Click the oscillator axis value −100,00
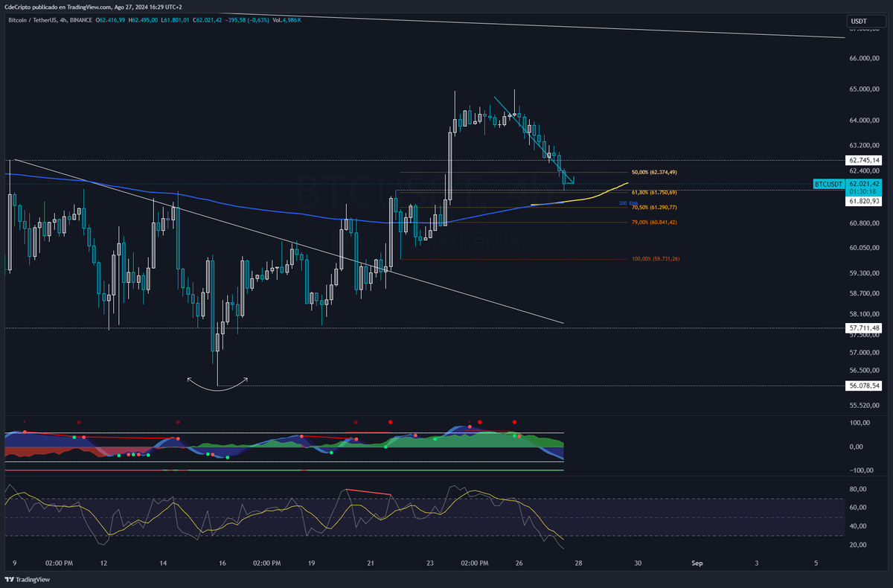Viewport: 893px width, 588px height. click(862, 470)
